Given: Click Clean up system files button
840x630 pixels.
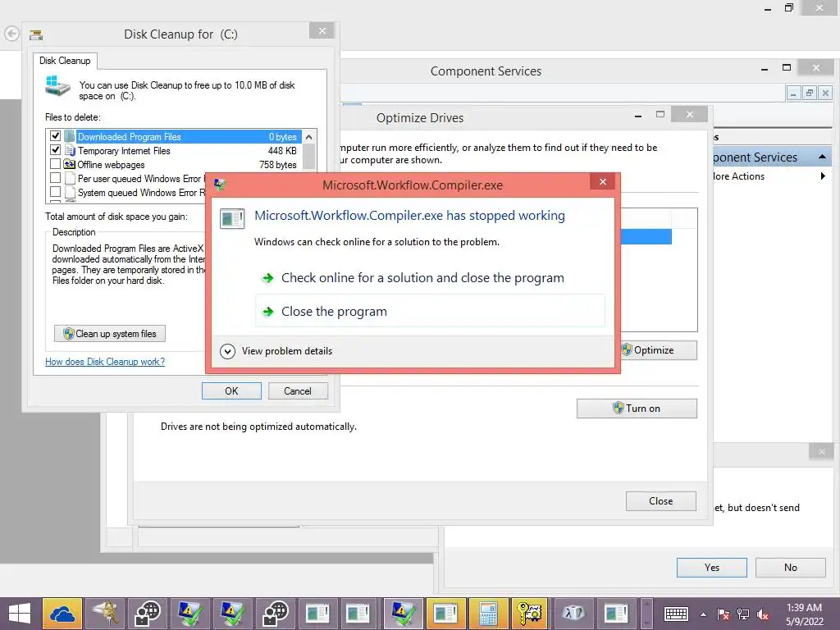Looking at the screenshot, I should coord(110,334).
